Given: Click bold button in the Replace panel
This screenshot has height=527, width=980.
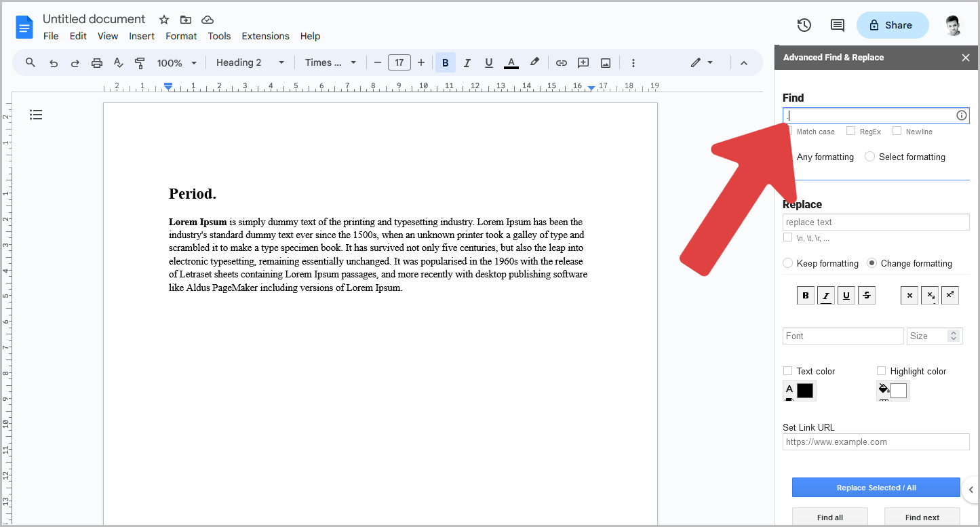Looking at the screenshot, I should [806, 295].
